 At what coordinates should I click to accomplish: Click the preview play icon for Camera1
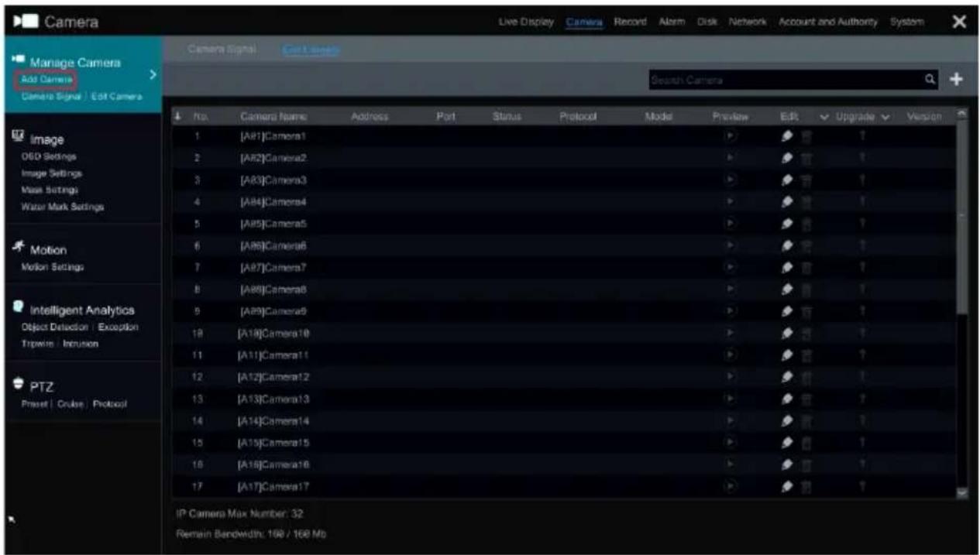coord(731,135)
